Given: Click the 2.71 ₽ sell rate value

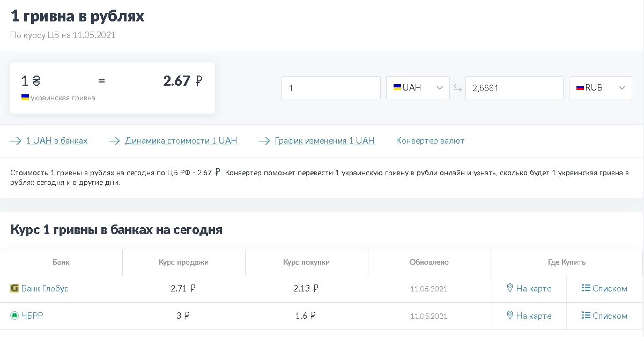Looking at the screenshot, I should coord(183,288).
